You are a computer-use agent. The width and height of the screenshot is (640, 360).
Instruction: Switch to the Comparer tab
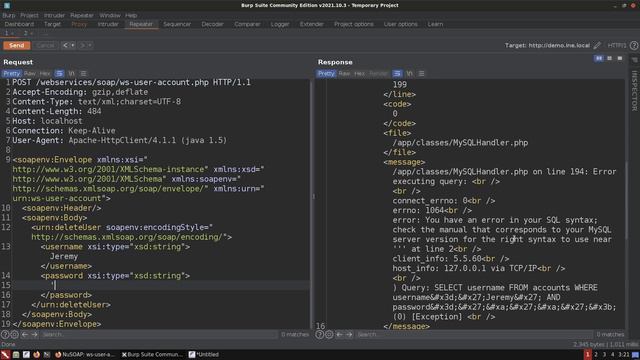[247, 24]
